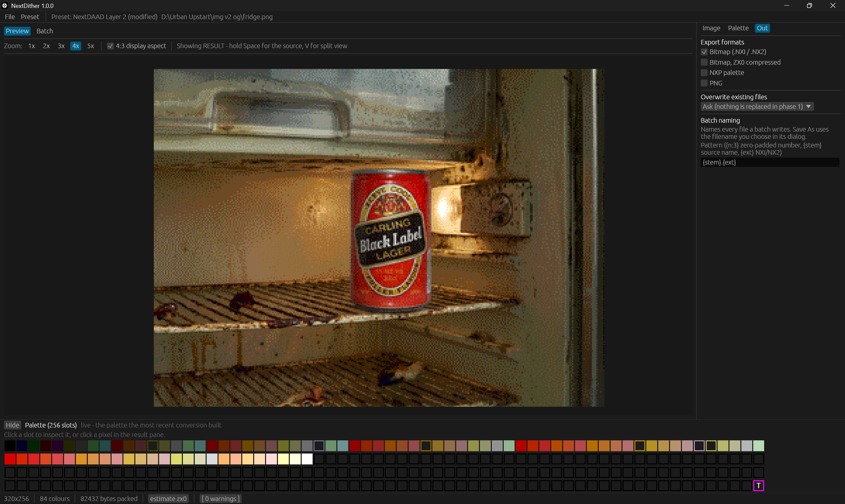845x504 pixels.
Task: Minimize the NextDither window
Action: [787, 5]
